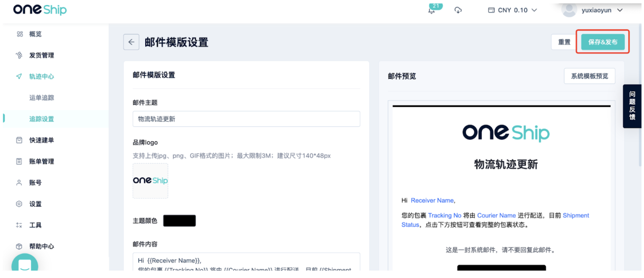644x278 pixels.
Task: Open the black 主题颜色 color swatch
Action: (x=179, y=221)
